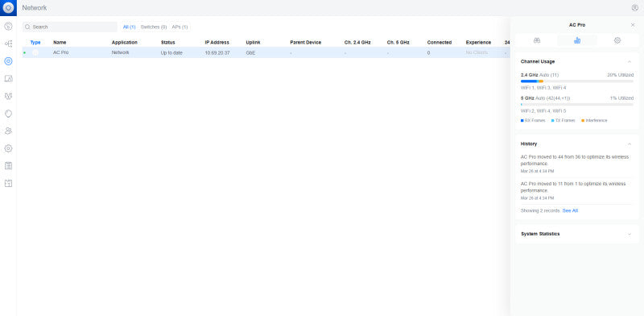
Task: Sort by the Connected column header
Action: (x=439, y=43)
